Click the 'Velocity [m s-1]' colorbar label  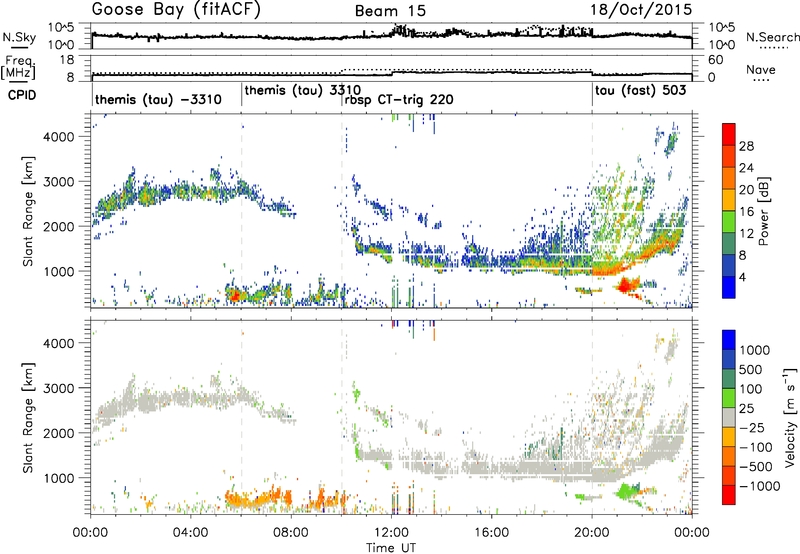(x=790, y=417)
